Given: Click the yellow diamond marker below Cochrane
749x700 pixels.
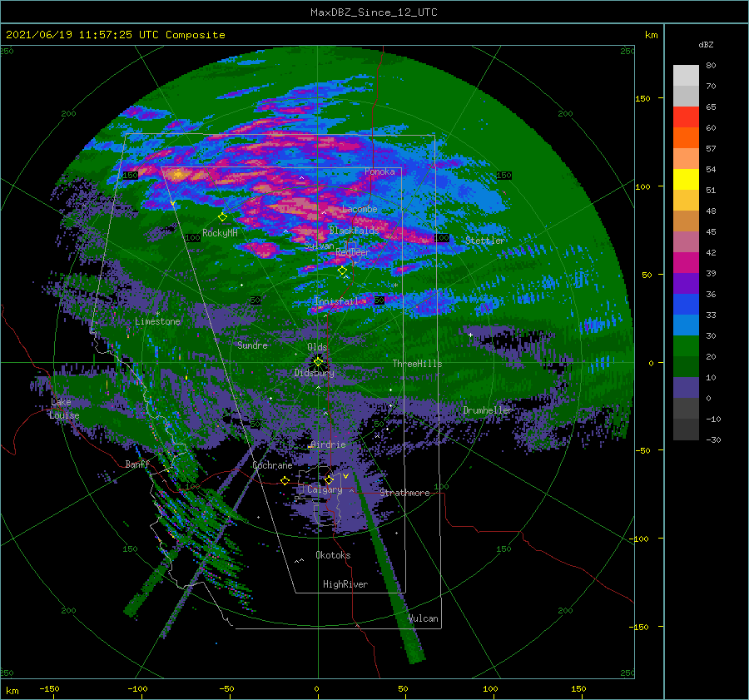Looking at the screenshot, I should pos(285,480).
